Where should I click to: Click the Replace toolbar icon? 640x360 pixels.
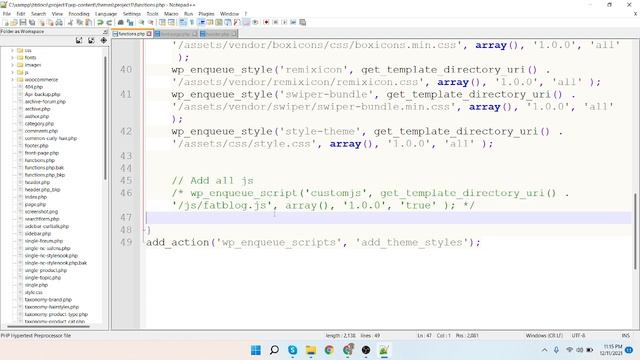[130, 22]
